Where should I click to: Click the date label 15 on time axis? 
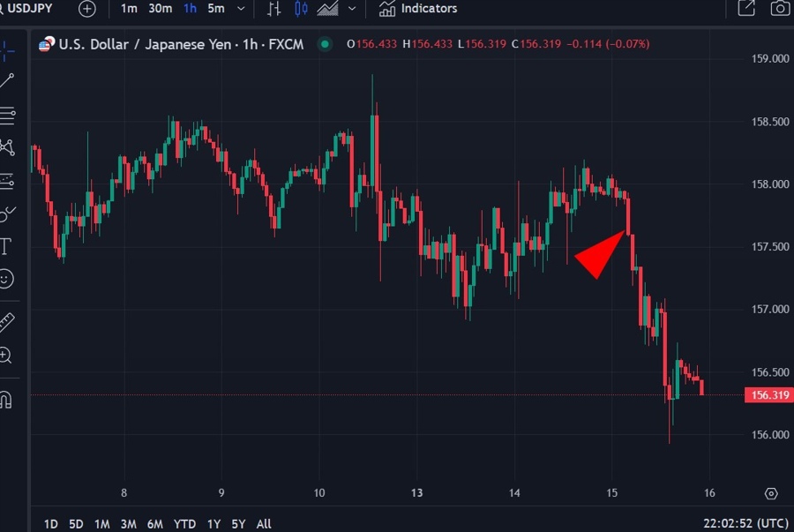[612, 493]
